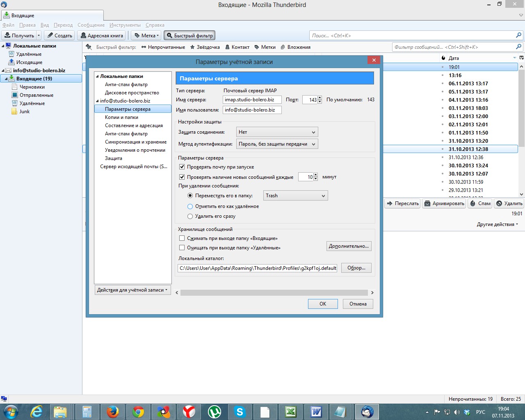Click the Имя пользователя input field
The height and width of the screenshot is (420, 525).
click(x=252, y=110)
